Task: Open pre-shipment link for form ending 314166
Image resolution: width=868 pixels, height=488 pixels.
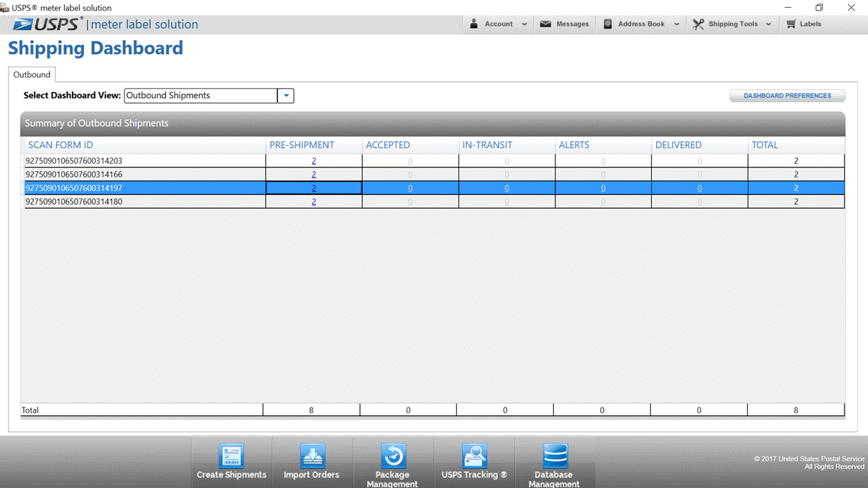Action: [314, 175]
